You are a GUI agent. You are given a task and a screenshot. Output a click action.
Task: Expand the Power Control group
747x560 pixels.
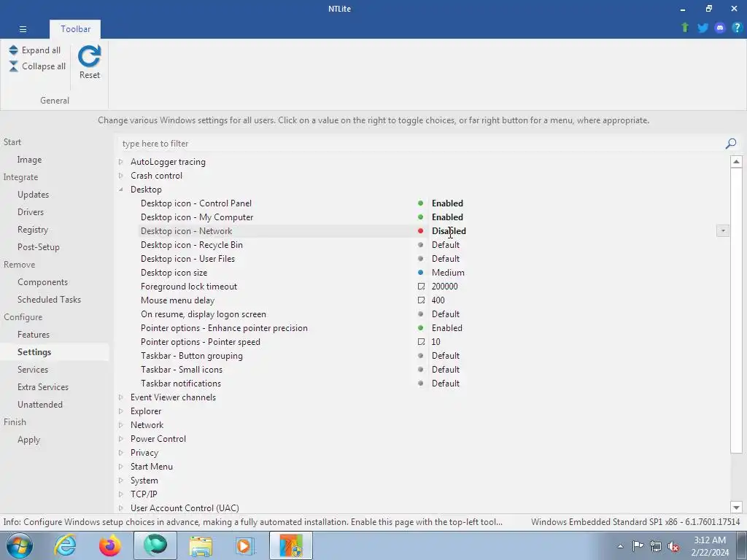[121, 438]
